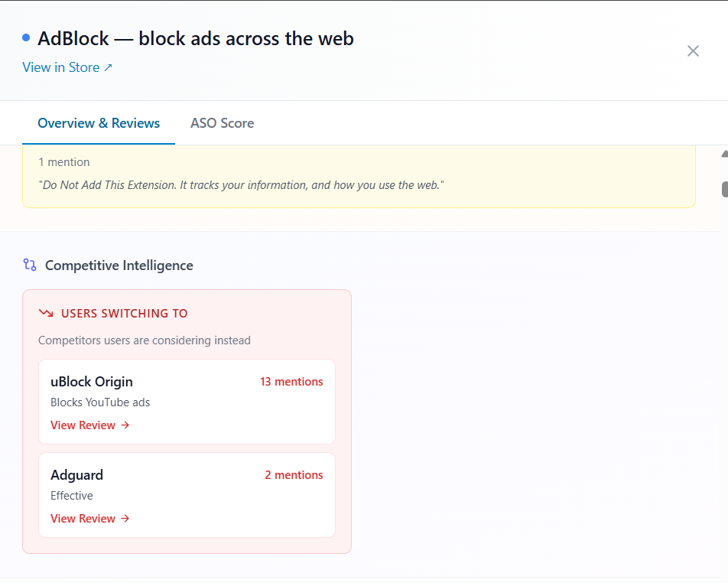Open View Review for Adguard

coord(83,519)
